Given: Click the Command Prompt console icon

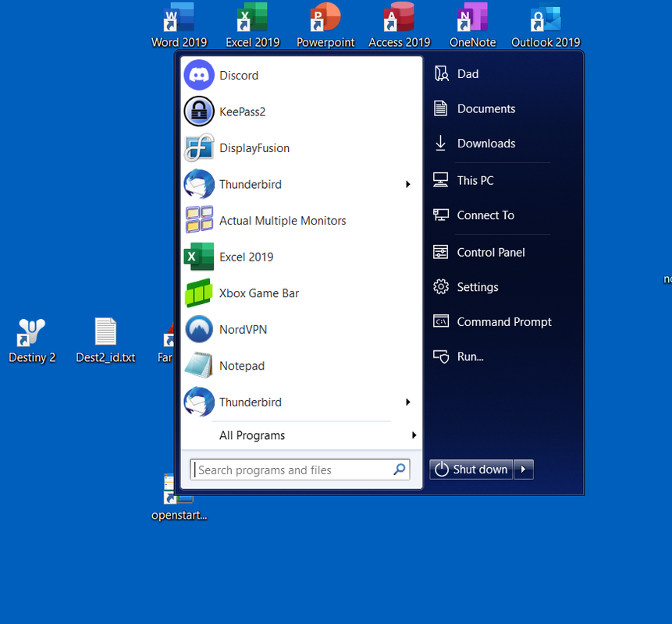Looking at the screenshot, I should click(440, 321).
